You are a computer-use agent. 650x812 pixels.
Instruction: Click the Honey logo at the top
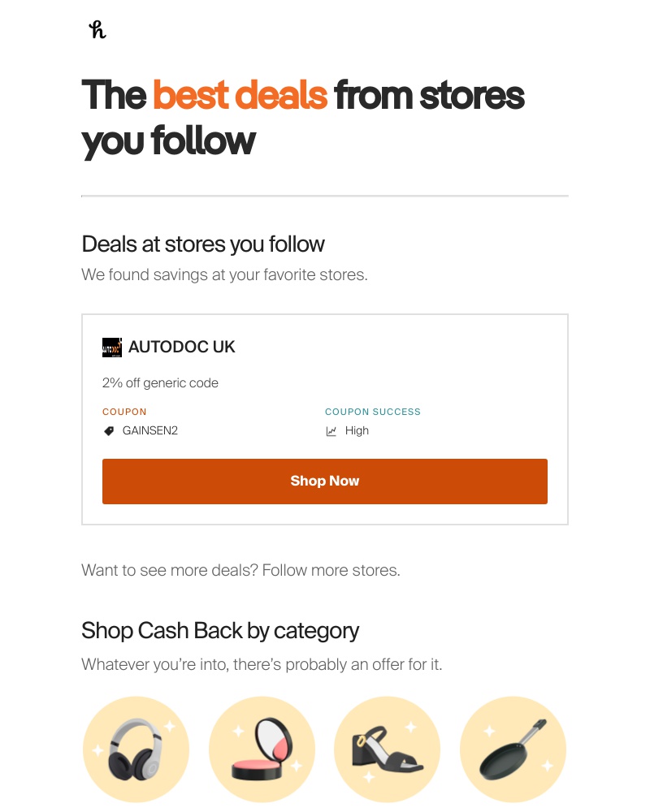(x=97, y=29)
